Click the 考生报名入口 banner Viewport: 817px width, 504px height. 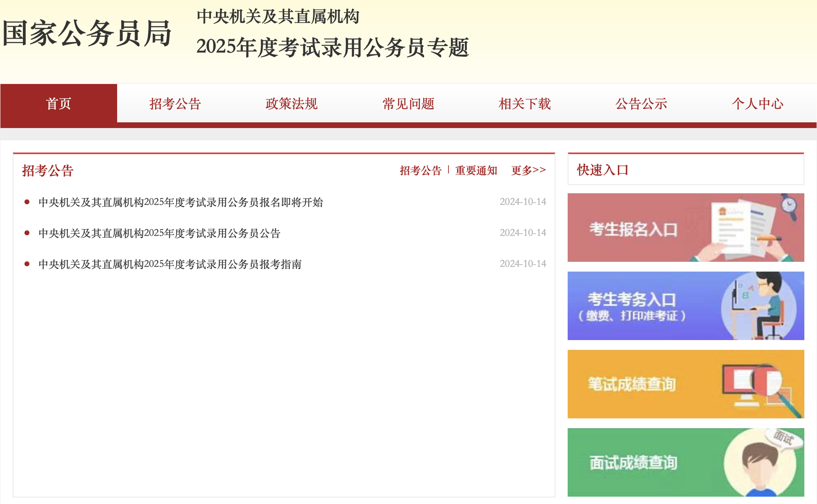[686, 228]
